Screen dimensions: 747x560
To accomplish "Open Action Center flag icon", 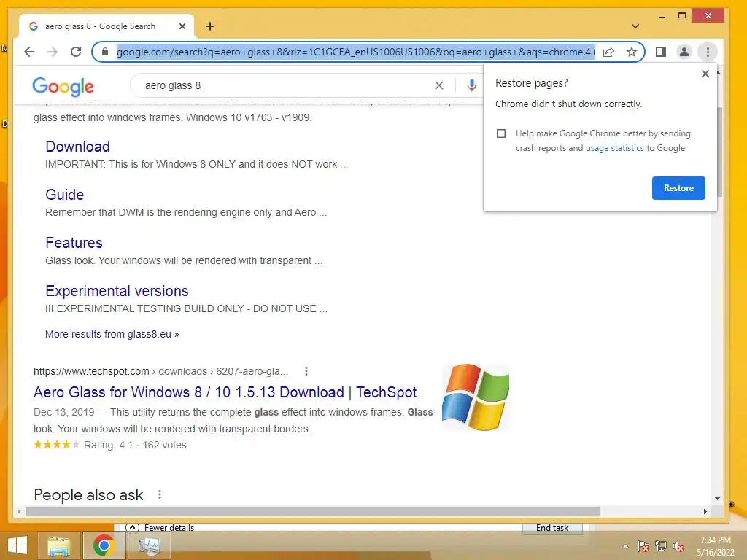I will coord(643,546).
